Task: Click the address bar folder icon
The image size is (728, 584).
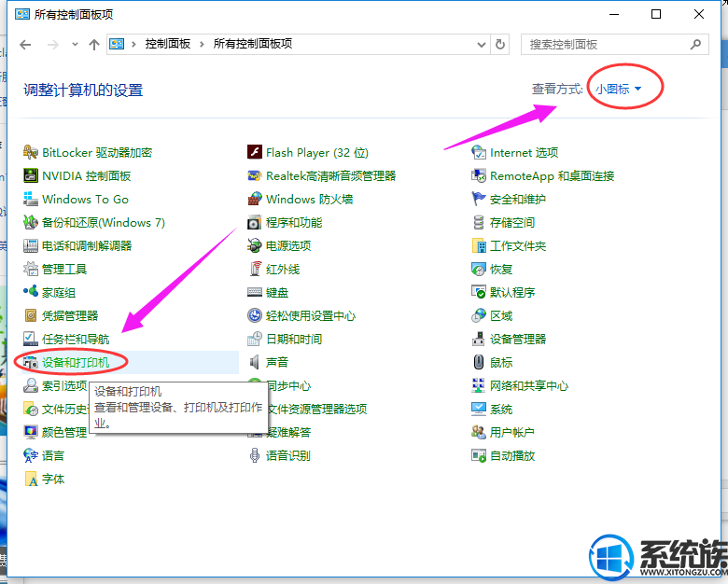Action: [117, 44]
